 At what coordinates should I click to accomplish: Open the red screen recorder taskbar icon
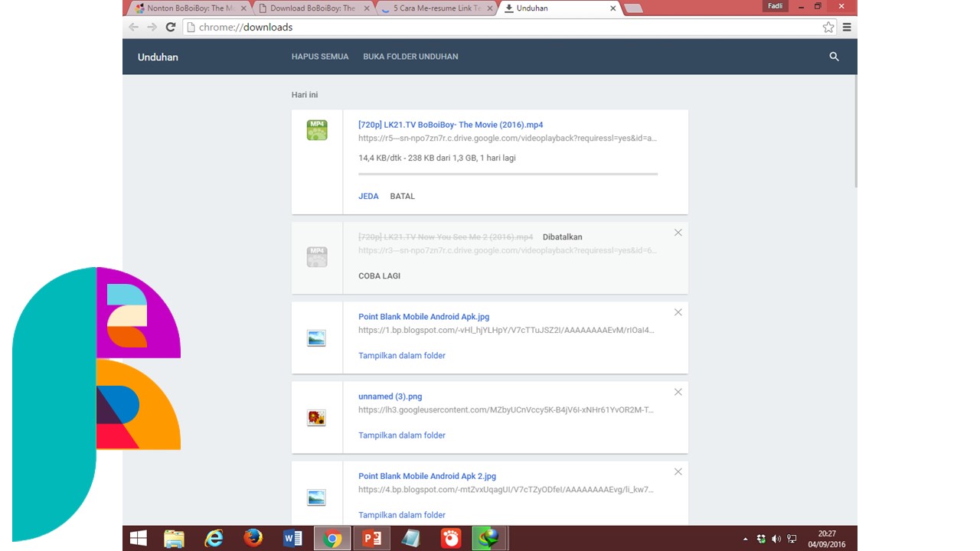coord(451,539)
